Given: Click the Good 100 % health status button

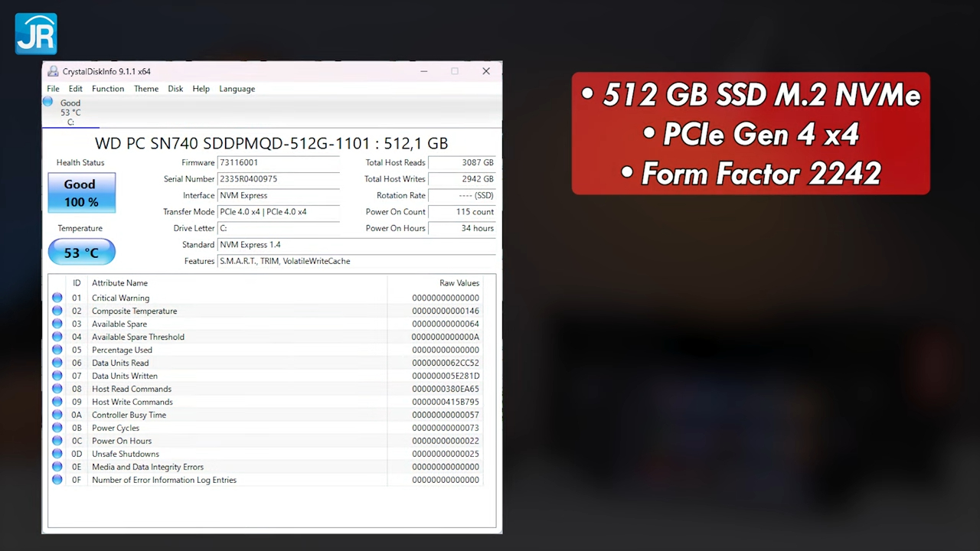Looking at the screenshot, I should click(81, 193).
